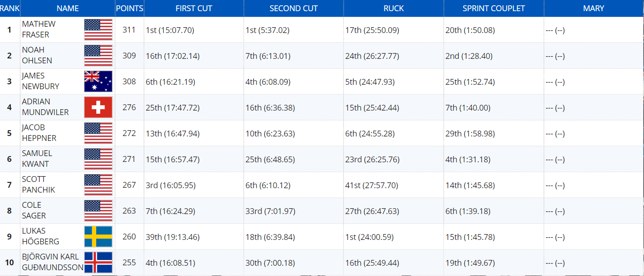Screen dimensions: 644x276
Task: Sort by the POINTS column header
Action: pos(129,8)
